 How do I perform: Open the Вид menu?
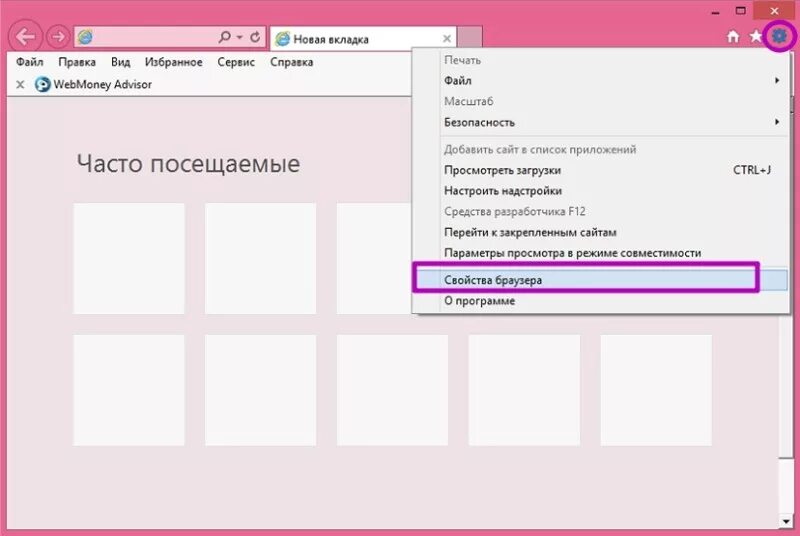[120, 62]
